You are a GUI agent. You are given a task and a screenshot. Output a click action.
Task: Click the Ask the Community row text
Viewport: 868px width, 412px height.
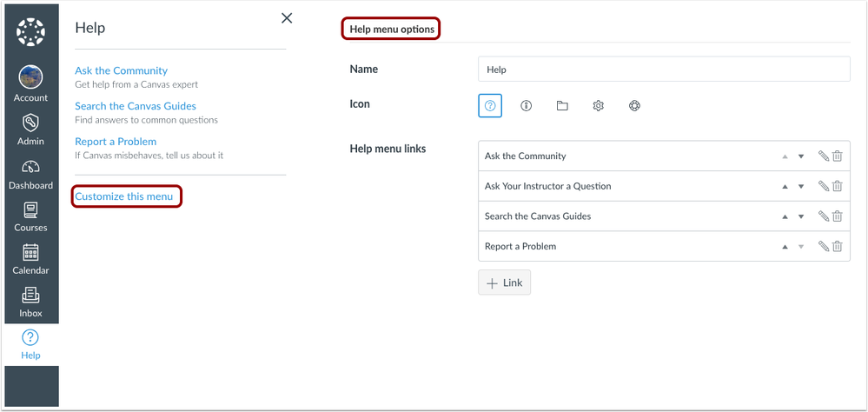[x=526, y=156]
